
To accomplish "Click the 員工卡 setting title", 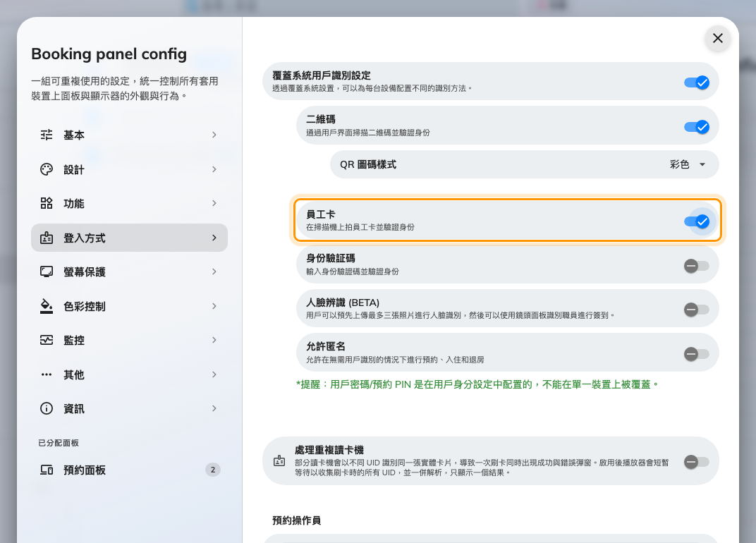I will (x=321, y=214).
